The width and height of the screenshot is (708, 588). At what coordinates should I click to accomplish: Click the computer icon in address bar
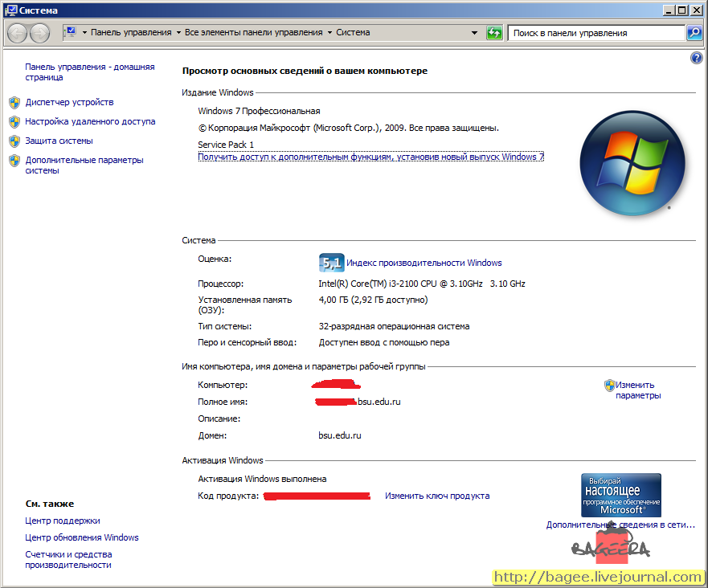click(x=71, y=32)
